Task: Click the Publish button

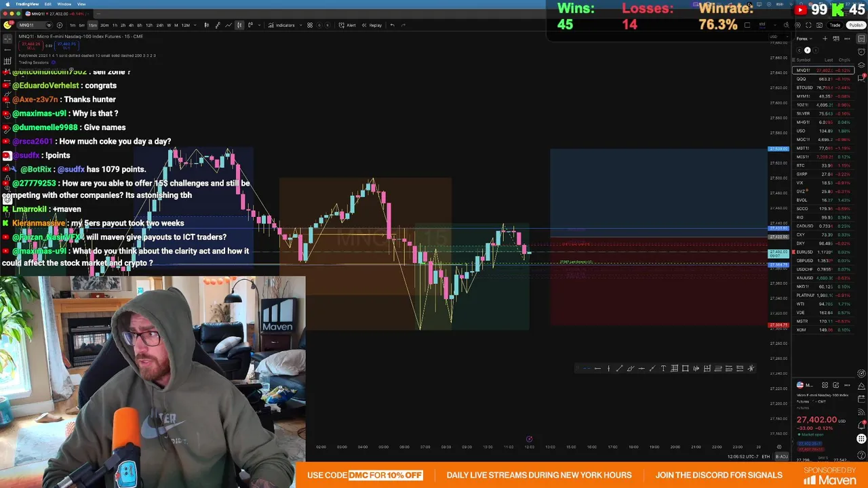Action: [x=855, y=25]
